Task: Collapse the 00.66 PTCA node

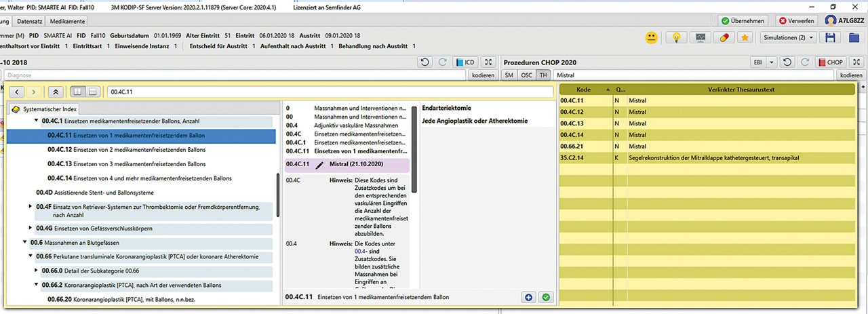Action: 30,256
